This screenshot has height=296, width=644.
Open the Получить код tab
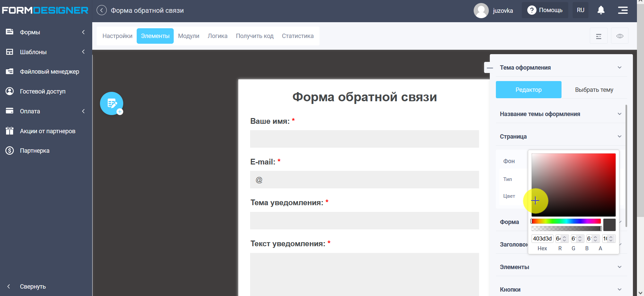coord(255,36)
